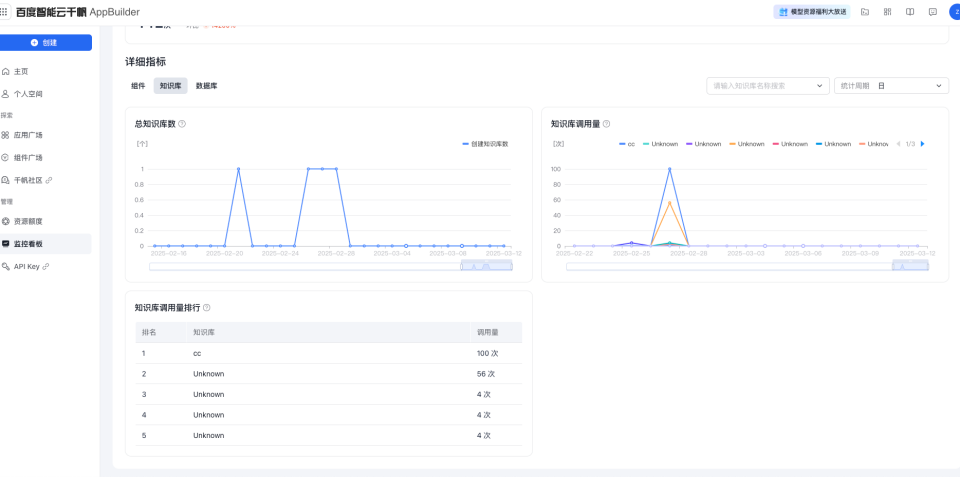The width and height of the screenshot is (960, 477).
Task: Click the 2025-02-20 peak point on 总知识库数
Action: [x=238, y=169]
